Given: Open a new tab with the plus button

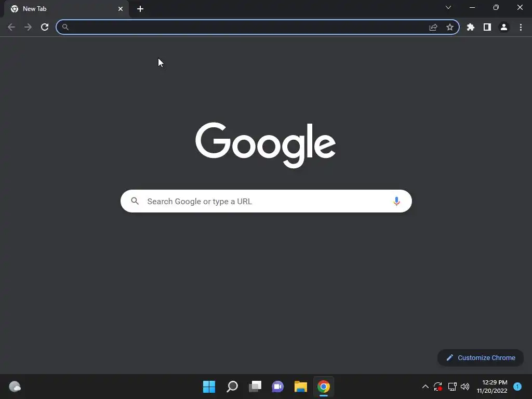Looking at the screenshot, I should click(140, 9).
